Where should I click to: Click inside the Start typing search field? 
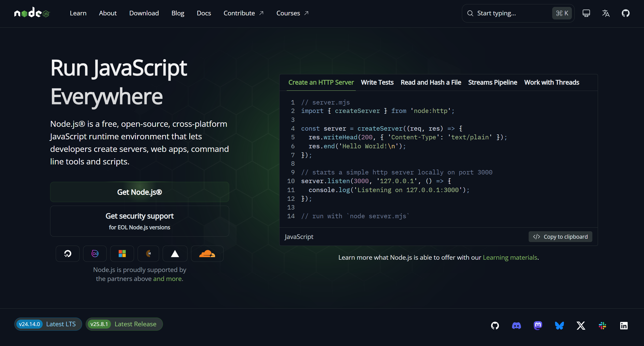[x=512, y=13]
